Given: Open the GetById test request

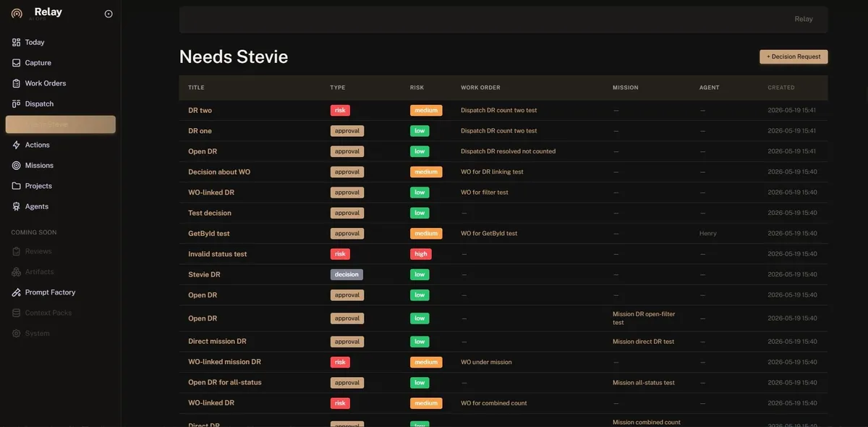Looking at the screenshot, I should (x=209, y=234).
